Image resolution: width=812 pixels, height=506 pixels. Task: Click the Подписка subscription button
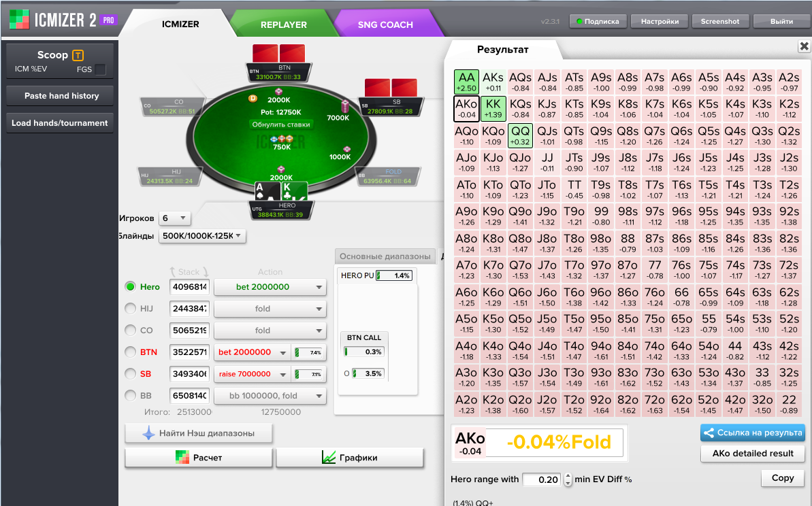coord(598,21)
